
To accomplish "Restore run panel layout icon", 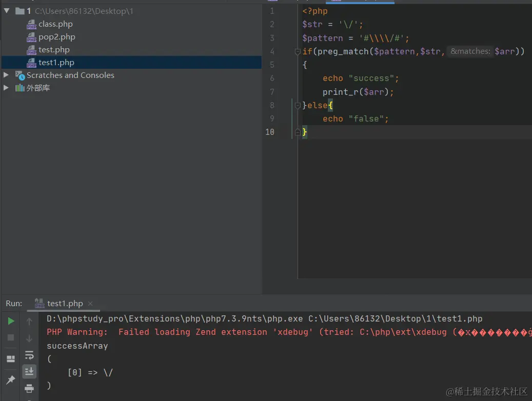I will (11, 358).
